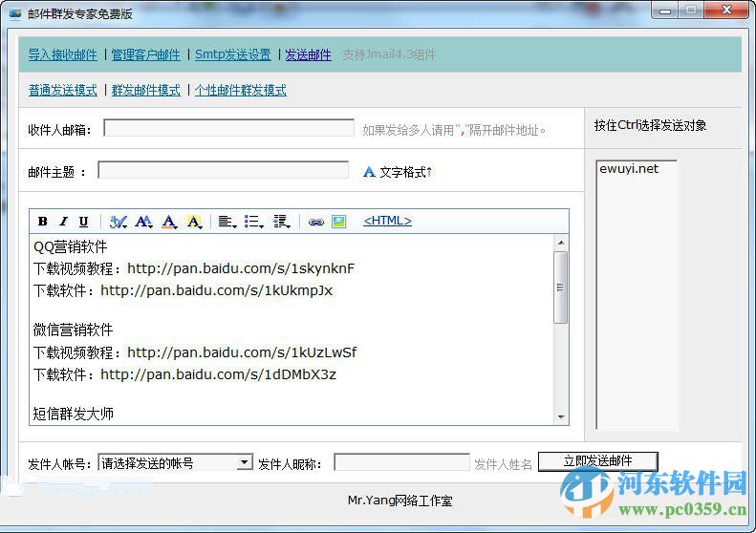Focus the 收件人邮箱 input field
The image size is (756, 533).
(229, 128)
